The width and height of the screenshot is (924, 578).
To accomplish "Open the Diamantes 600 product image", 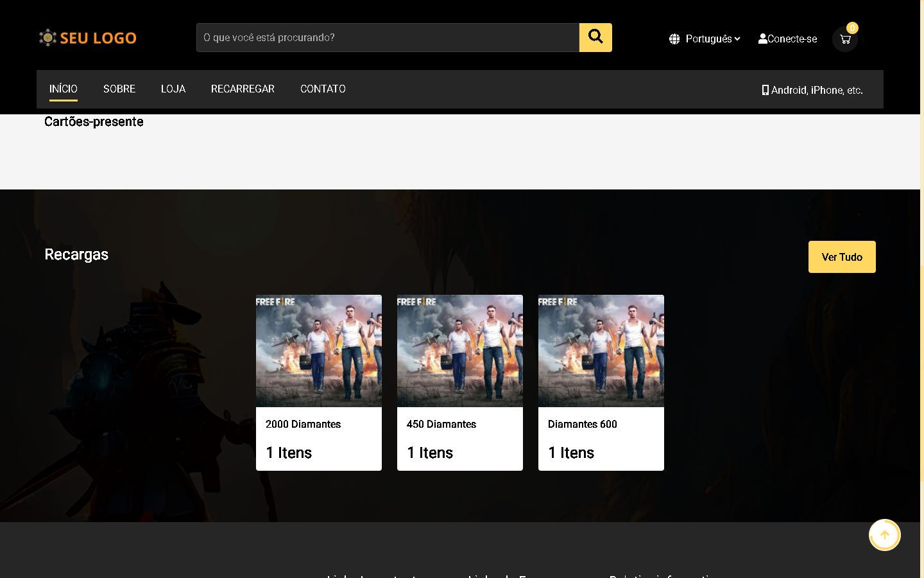I will (601, 351).
